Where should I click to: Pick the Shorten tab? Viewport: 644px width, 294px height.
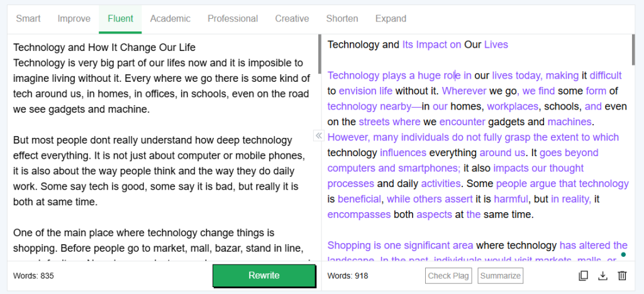[342, 18]
